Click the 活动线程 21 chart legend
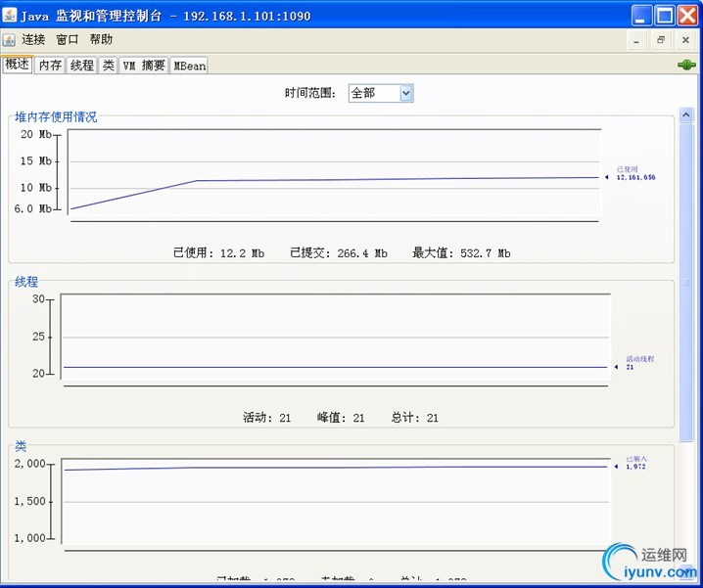703x588 pixels. pos(639,363)
